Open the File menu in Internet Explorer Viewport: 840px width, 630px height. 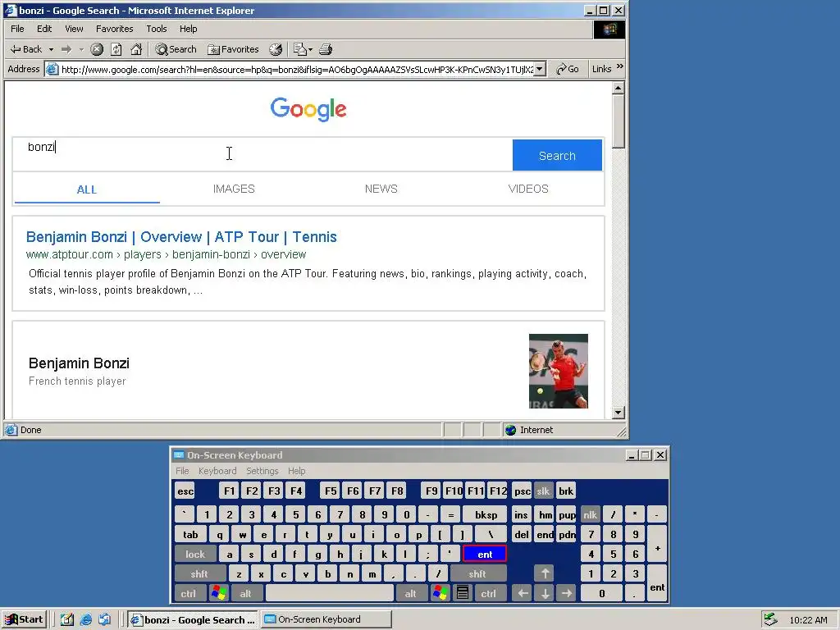pos(17,29)
